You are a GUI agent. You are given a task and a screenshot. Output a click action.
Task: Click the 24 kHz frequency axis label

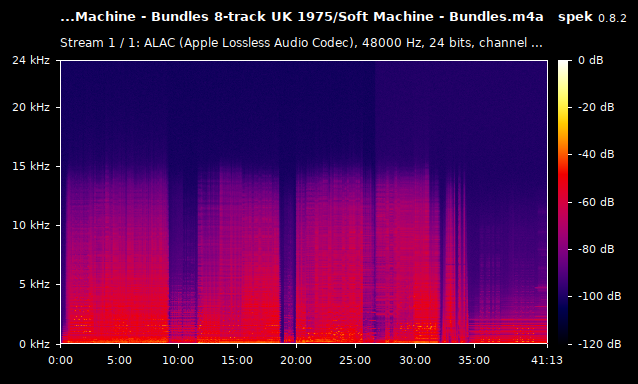[x=31, y=60]
